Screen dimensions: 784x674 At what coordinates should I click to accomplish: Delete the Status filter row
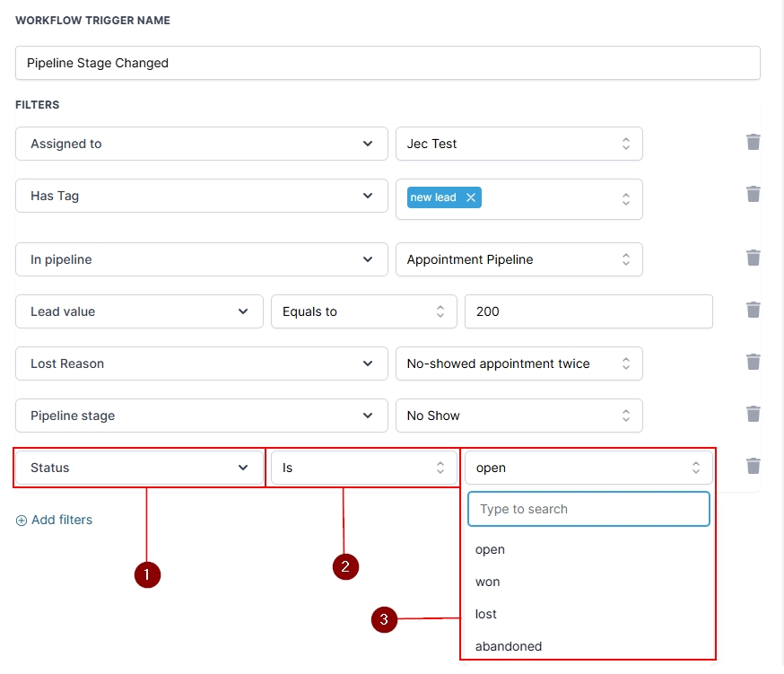tap(754, 467)
